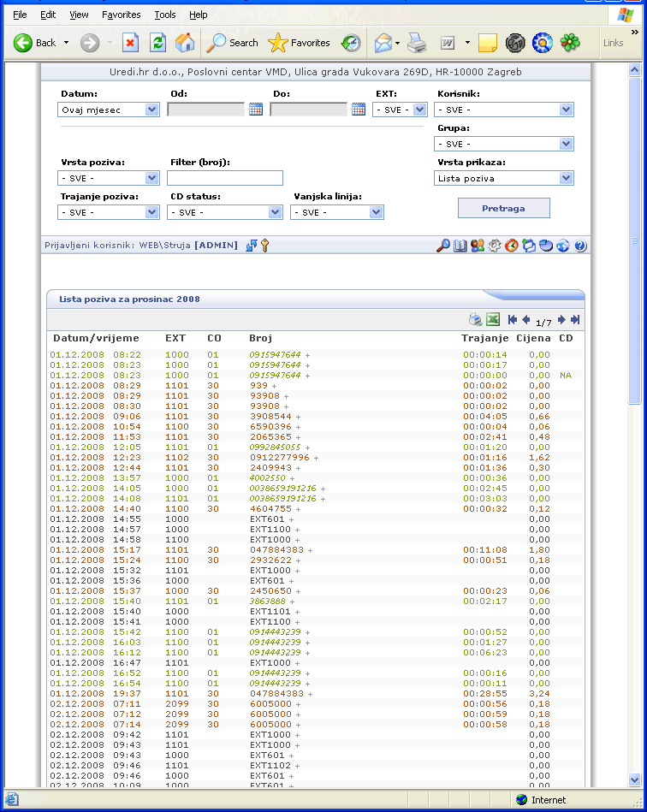Open the CD status dropdown

coord(225,212)
